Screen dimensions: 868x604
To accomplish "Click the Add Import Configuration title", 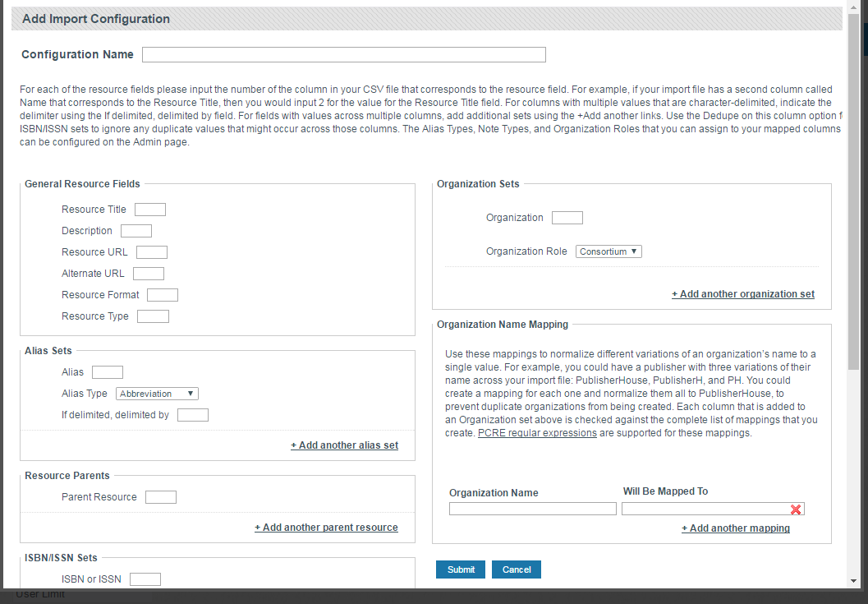I will click(96, 19).
